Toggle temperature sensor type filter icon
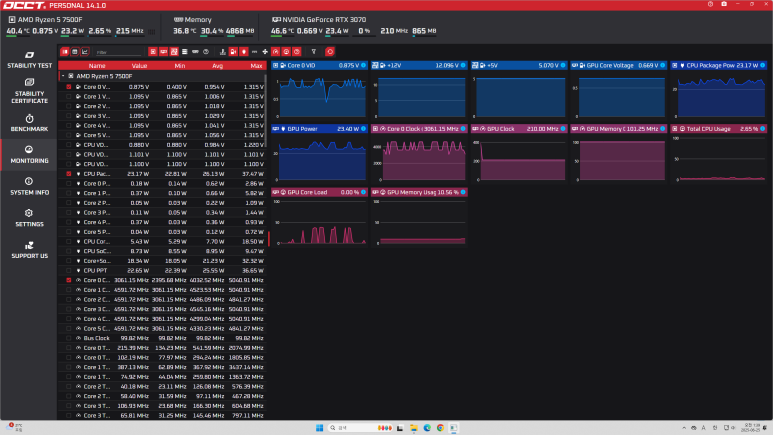773x435 pixels. point(222,52)
